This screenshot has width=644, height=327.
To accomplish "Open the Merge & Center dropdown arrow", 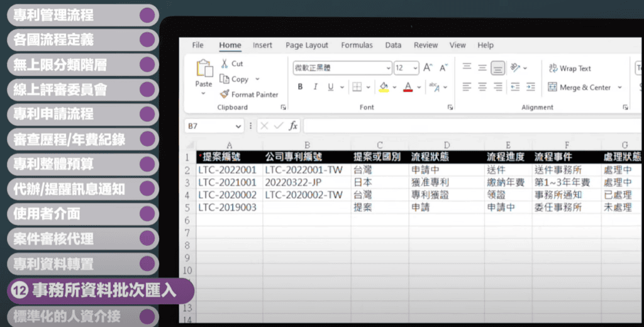I will pyautogui.click(x=619, y=87).
